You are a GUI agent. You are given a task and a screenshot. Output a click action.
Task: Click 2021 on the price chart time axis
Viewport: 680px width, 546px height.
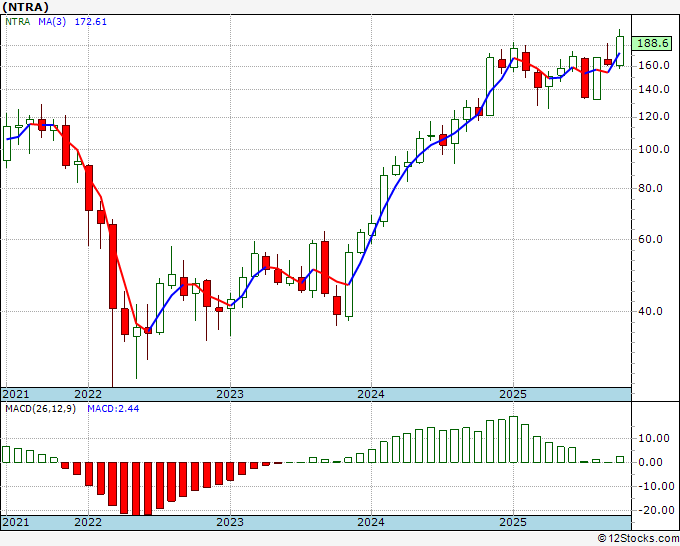coord(16,394)
